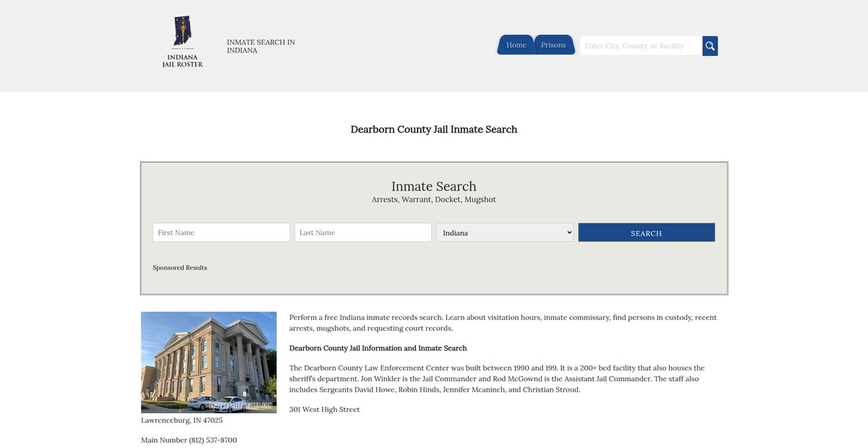868x448 pixels.
Task: Click the 'Inmate Search in Indiana' header text
Action: tap(260, 46)
